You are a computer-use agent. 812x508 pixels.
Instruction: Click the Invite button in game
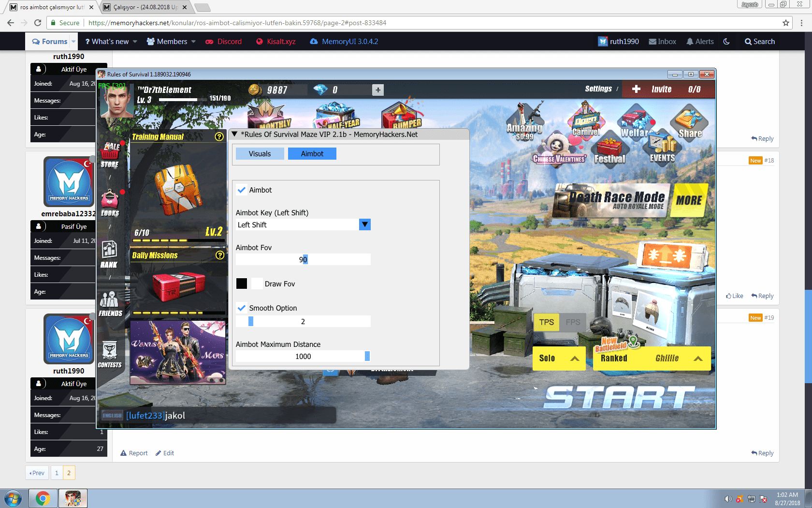(x=667, y=89)
